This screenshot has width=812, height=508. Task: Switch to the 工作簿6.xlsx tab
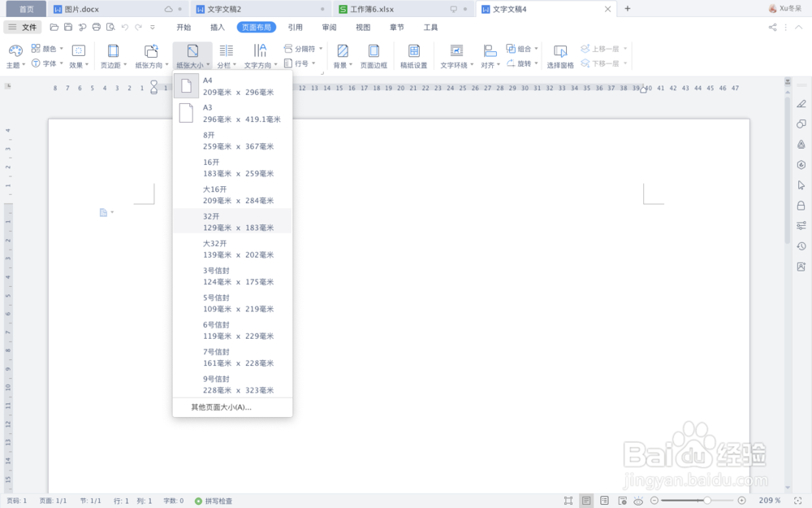pos(404,9)
